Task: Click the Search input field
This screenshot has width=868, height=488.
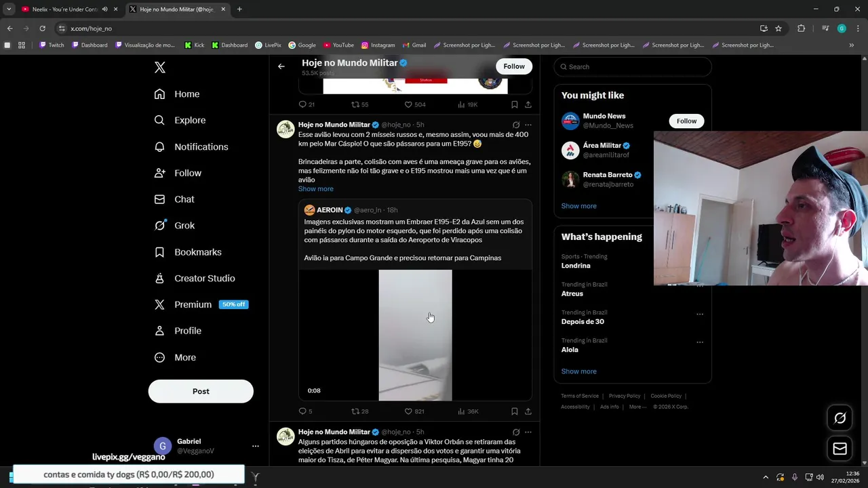Action: pos(633,66)
